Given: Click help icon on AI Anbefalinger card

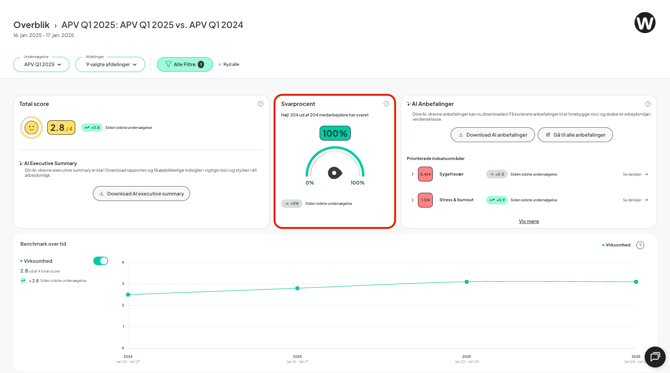Looking at the screenshot, I should [x=648, y=104].
